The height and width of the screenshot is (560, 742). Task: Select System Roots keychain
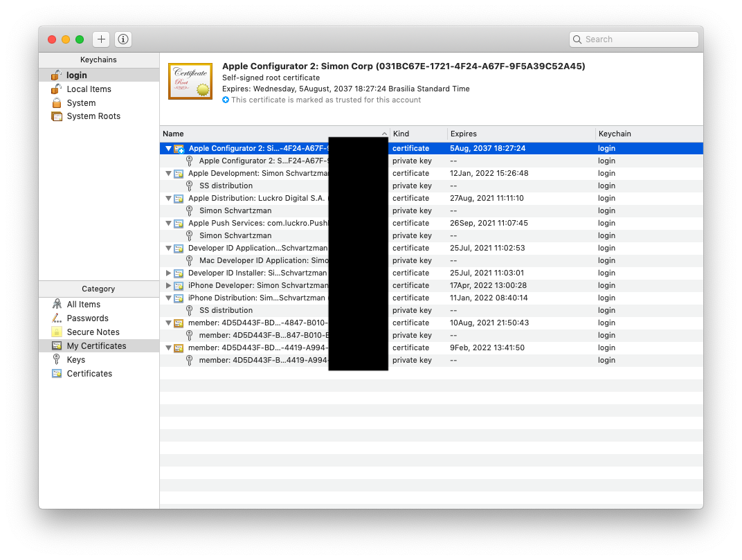[x=93, y=116]
